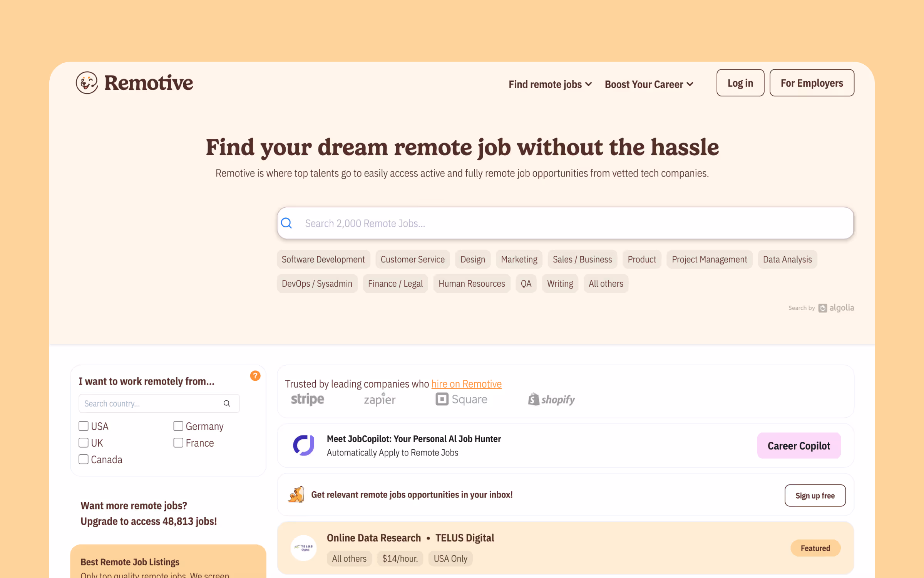Click the Career Copilot button

point(798,445)
